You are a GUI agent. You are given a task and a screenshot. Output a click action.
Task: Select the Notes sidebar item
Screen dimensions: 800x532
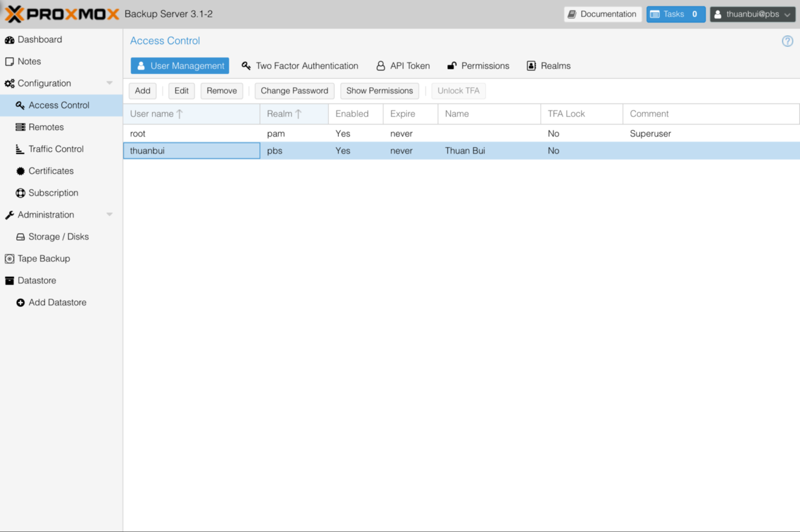coord(29,61)
